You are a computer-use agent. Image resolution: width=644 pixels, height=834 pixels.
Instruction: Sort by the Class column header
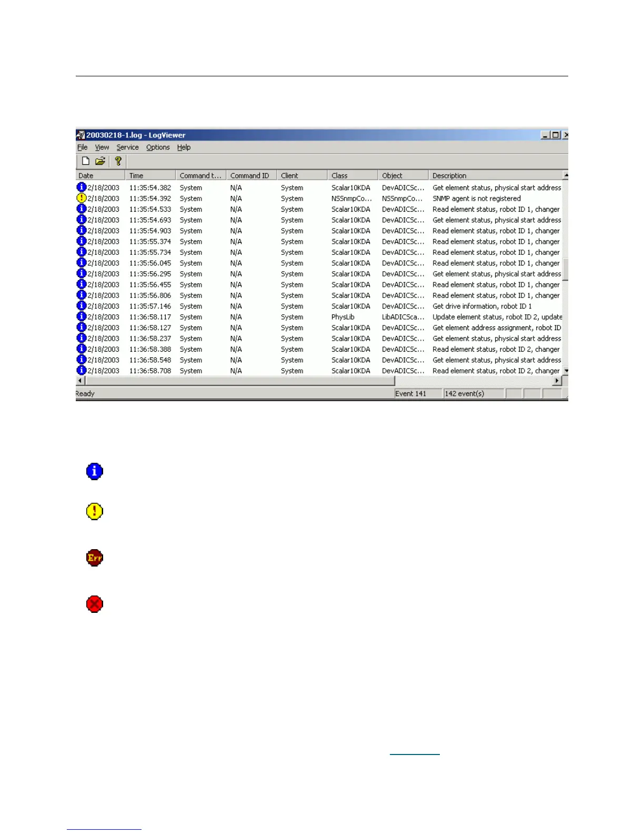(353, 175)
